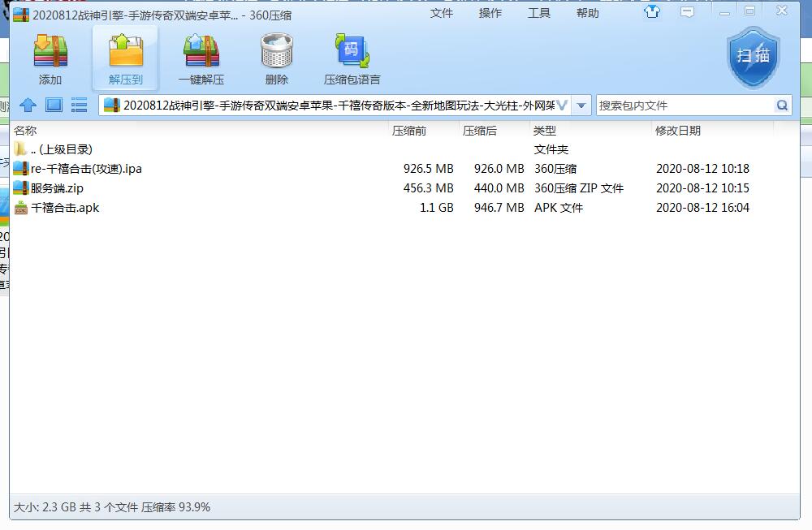Select the 服务端.zip file
The height and width of the screenshot is (530, 812).
[x=57, y=188]
